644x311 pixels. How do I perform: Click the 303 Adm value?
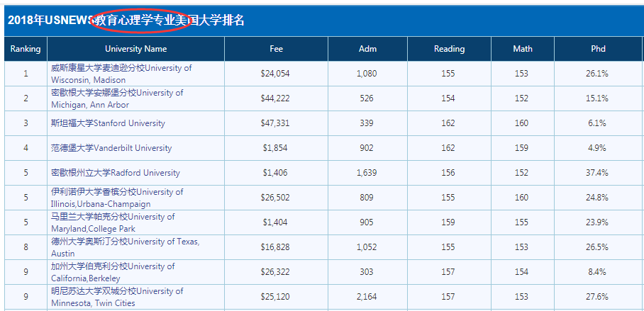point(367,271)
